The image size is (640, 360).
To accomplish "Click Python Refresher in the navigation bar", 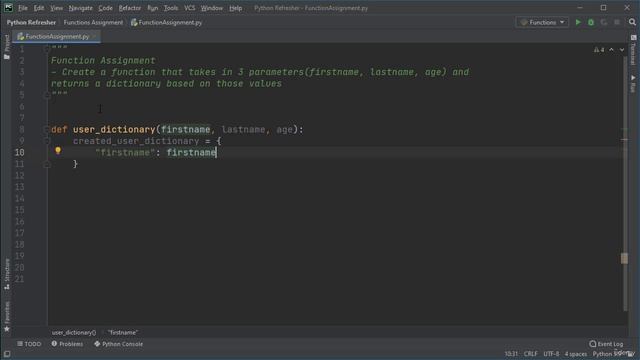I will pyautogui.click(x=31, y=22).
